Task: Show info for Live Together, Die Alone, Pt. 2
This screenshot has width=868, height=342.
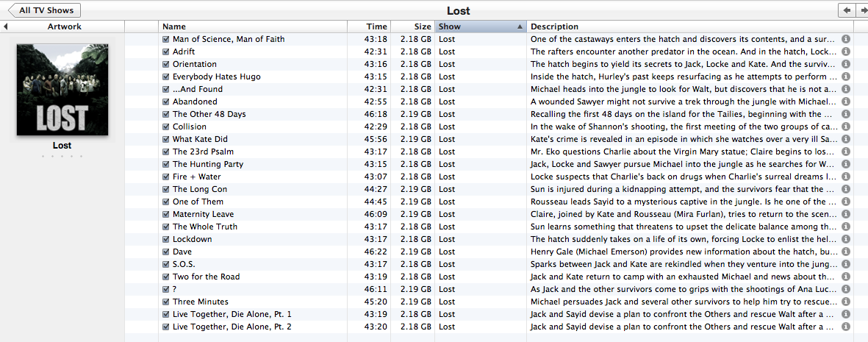Action: 845,327
